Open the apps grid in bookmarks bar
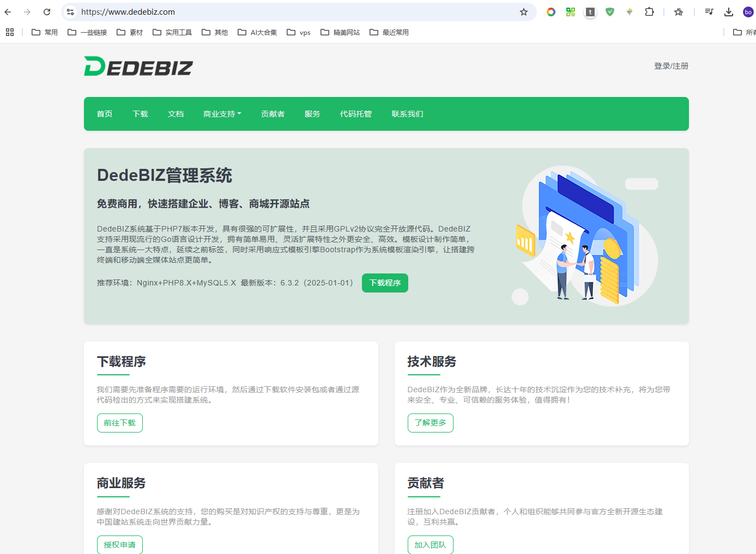Viewport: 756px width, 554px height. tap(10, 33)
